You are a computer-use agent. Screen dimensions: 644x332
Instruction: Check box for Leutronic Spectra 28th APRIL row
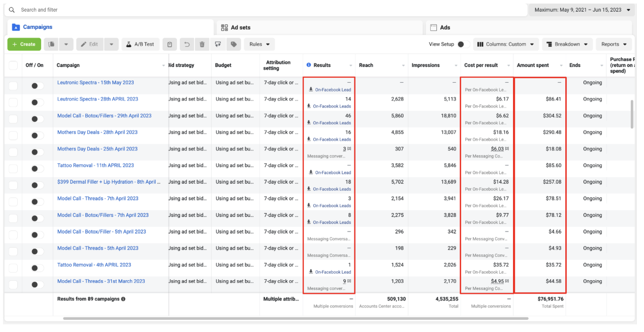tap(13, 103)
